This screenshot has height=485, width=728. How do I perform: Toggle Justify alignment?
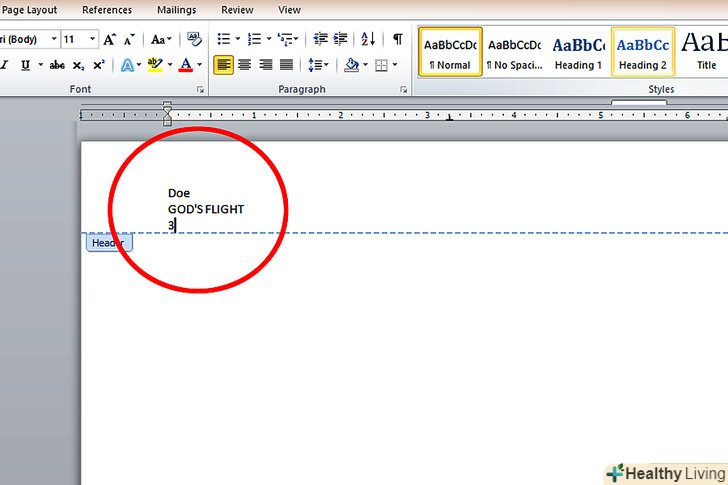[286, 65]
